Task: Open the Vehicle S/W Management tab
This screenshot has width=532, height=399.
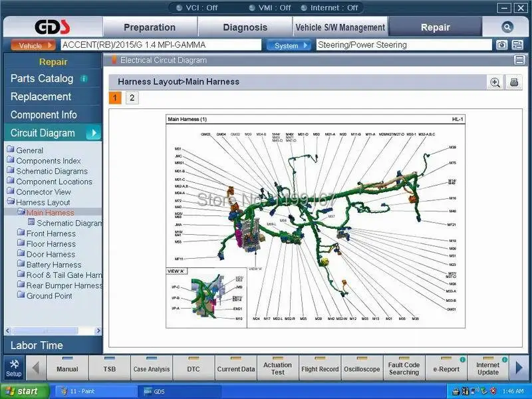Action: [340, 27]
